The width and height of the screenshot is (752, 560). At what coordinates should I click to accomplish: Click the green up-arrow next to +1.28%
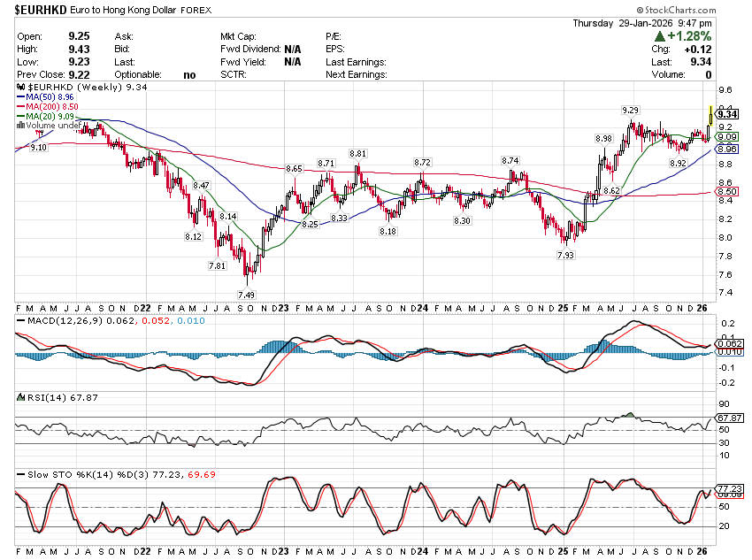660,37
